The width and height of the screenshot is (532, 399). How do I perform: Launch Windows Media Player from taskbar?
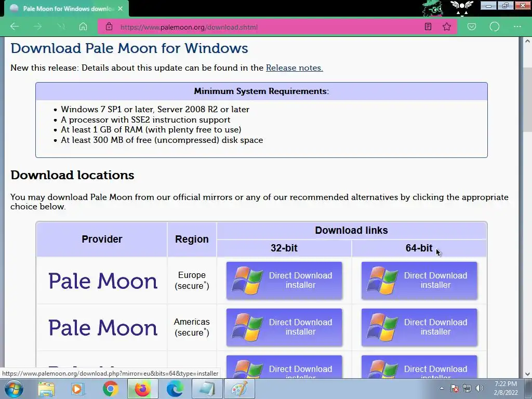[78, 389]
